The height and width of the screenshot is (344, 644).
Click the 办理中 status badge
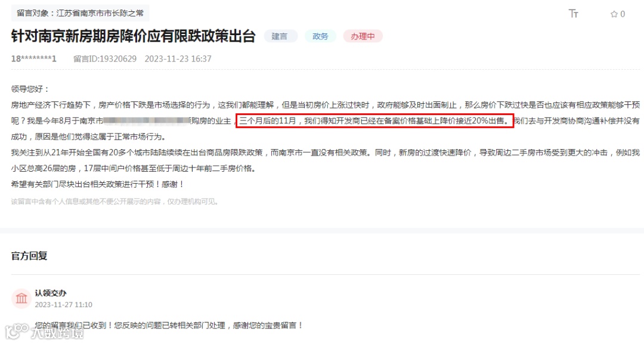pyautogui.click(x=363, y=36)
